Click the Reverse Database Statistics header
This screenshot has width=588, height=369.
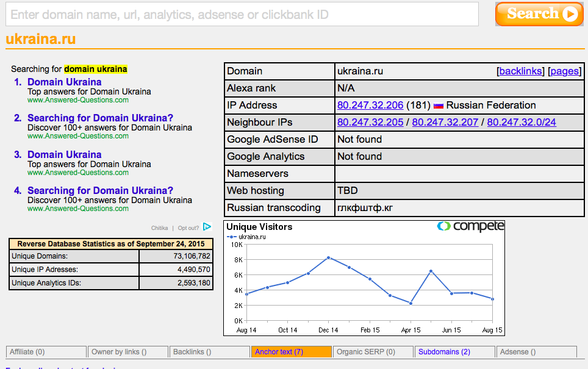point(111,244)
